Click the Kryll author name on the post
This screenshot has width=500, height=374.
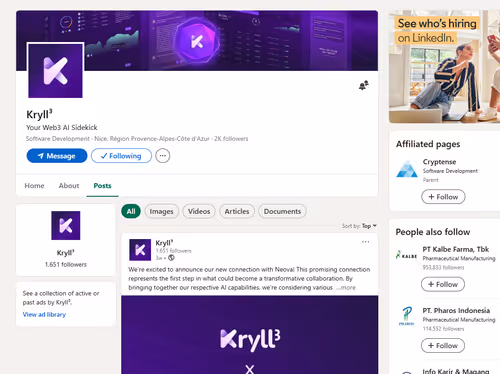click(164, 243)
